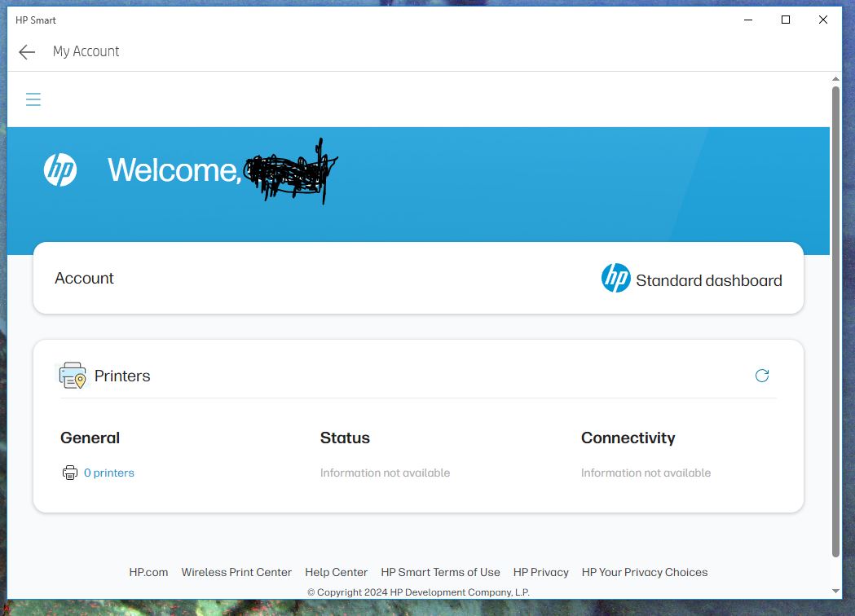Click the printer card icon with location pin
Screen dimensions: 855x616
[x=72, y=376]
